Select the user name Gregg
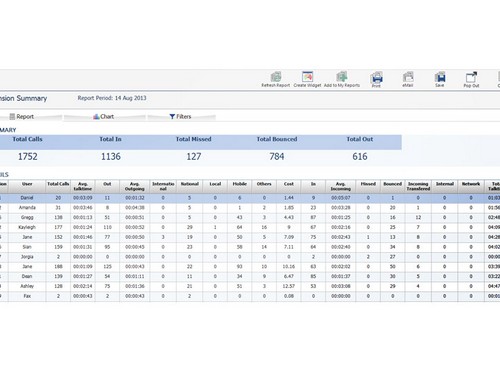 click(x=27, y=217)
